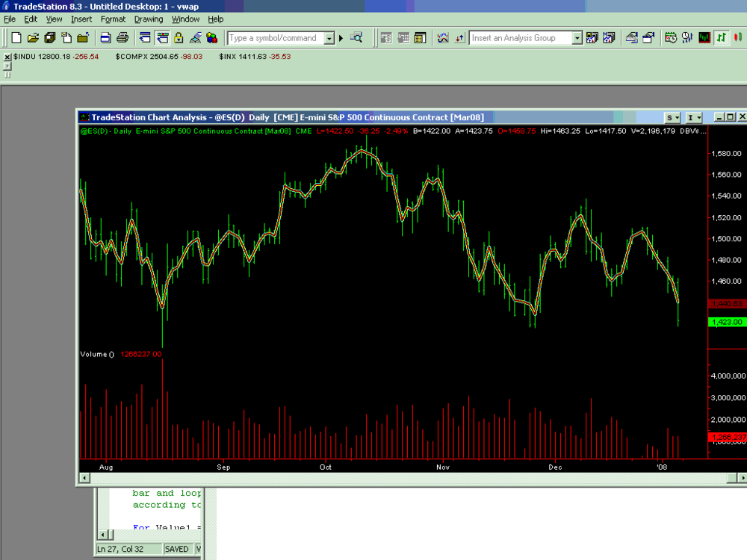The height and width of the screenshot is (560, 747).
Task: Click the Ln 27, Col 32 status text
Action: [120, 549]
